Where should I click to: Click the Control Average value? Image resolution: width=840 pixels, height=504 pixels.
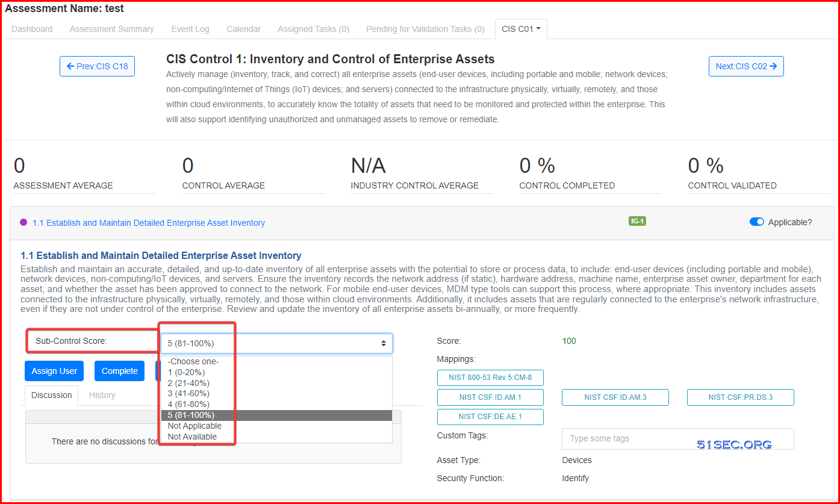point(188,166)
